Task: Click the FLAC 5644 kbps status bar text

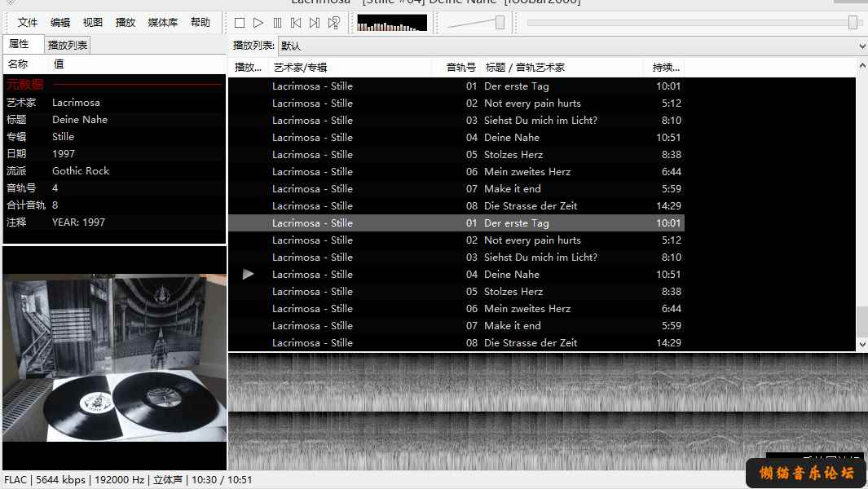Action: click(x=45, y=480)
